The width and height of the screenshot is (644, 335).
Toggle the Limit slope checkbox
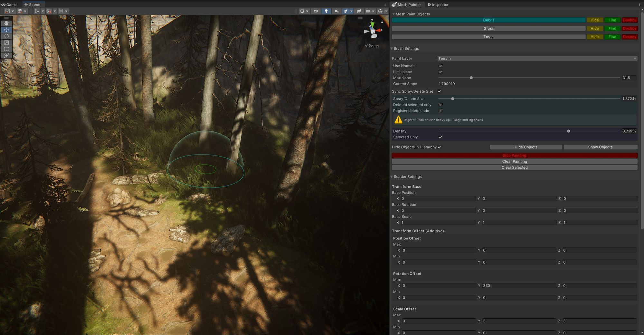coord(440,72)
